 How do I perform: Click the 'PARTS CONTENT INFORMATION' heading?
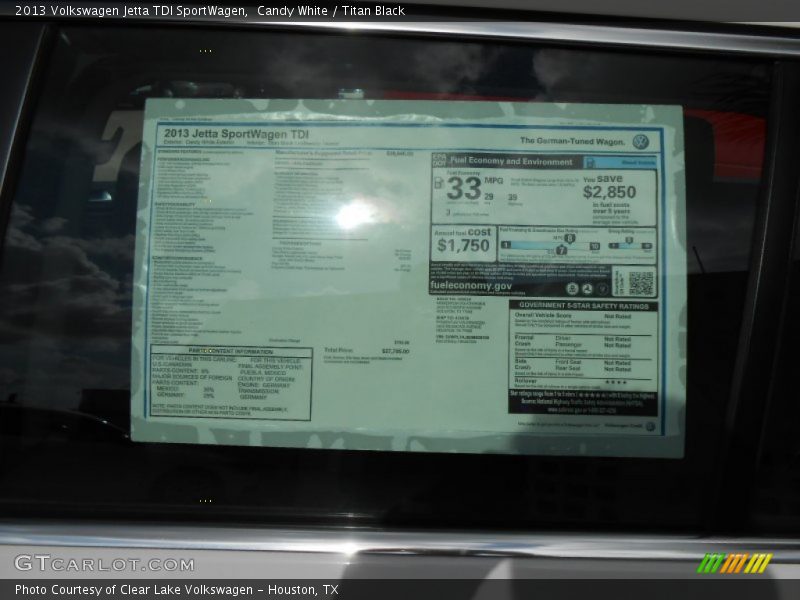click(231, 352)
